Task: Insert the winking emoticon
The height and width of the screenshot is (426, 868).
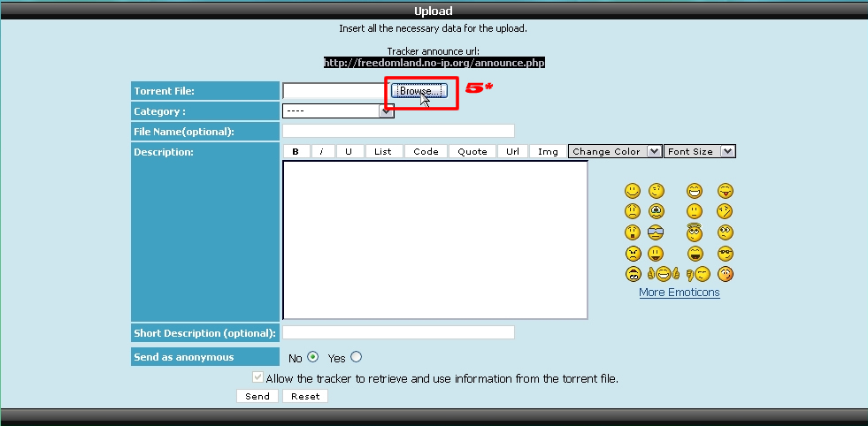Action: coord(656,191)
